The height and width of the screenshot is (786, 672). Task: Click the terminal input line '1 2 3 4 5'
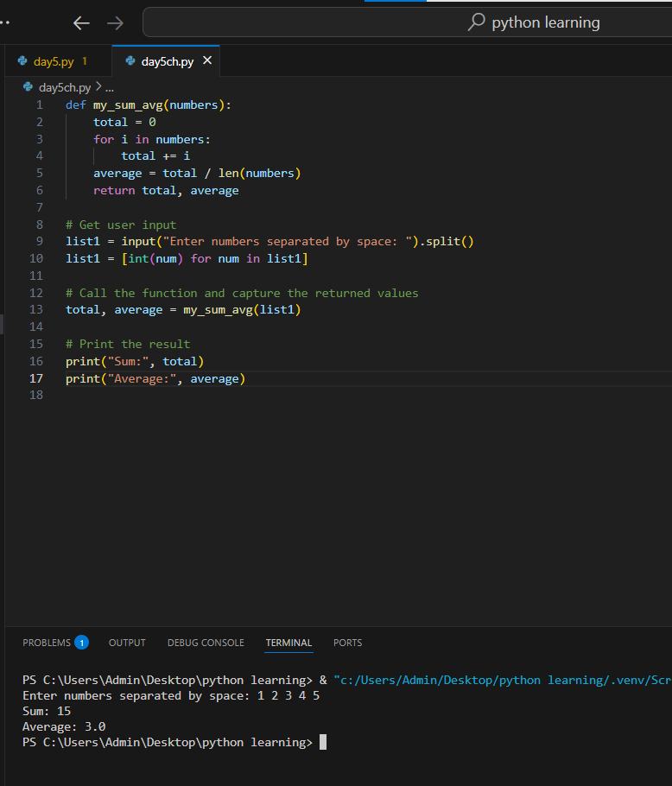[288, 696]
